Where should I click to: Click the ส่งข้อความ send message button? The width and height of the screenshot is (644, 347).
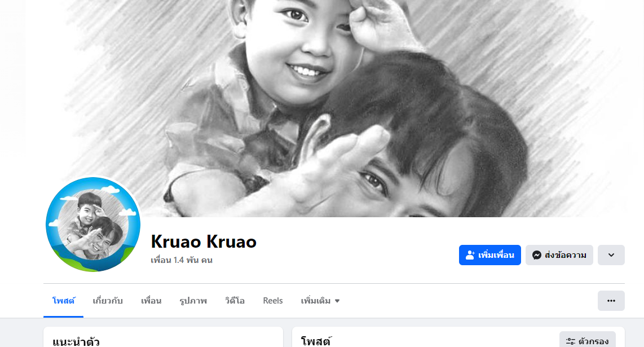559,255
